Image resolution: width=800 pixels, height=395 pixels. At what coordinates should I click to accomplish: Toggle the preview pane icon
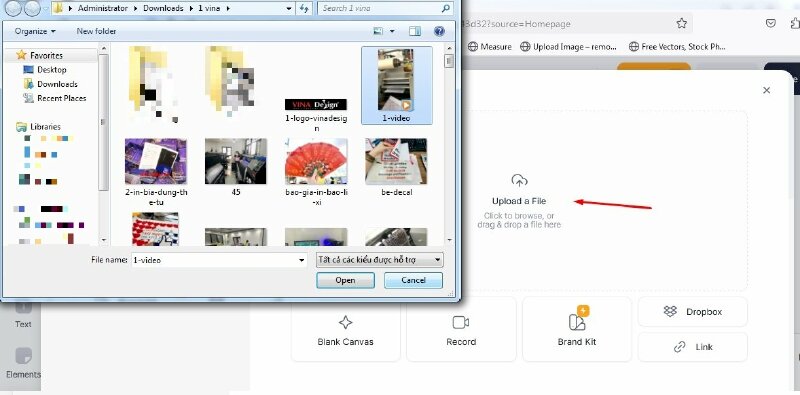[415, 31]
